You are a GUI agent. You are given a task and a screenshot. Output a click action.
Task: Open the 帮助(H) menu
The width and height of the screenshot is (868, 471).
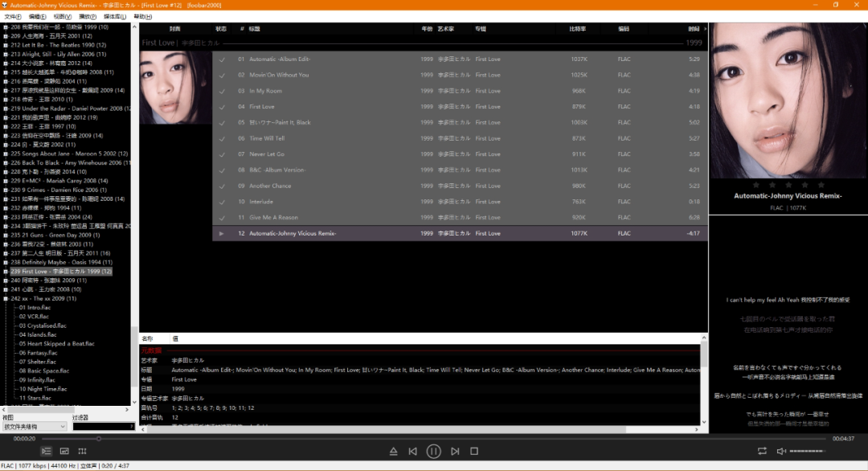tap(143, 17)
